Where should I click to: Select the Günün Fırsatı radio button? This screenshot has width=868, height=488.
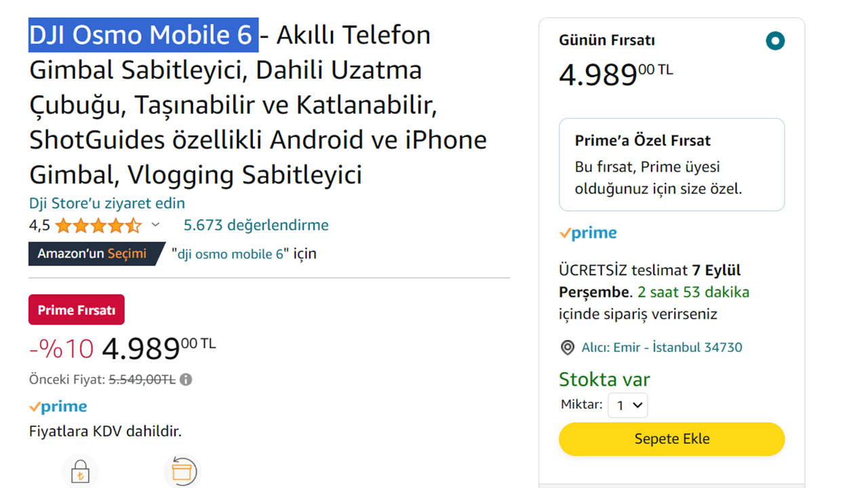775,41
